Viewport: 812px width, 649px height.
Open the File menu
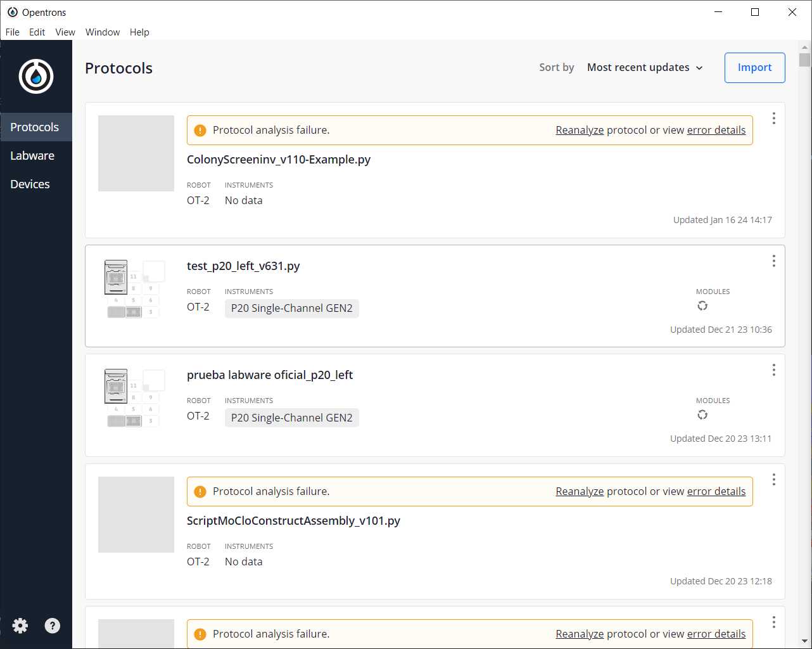(13, 32)
